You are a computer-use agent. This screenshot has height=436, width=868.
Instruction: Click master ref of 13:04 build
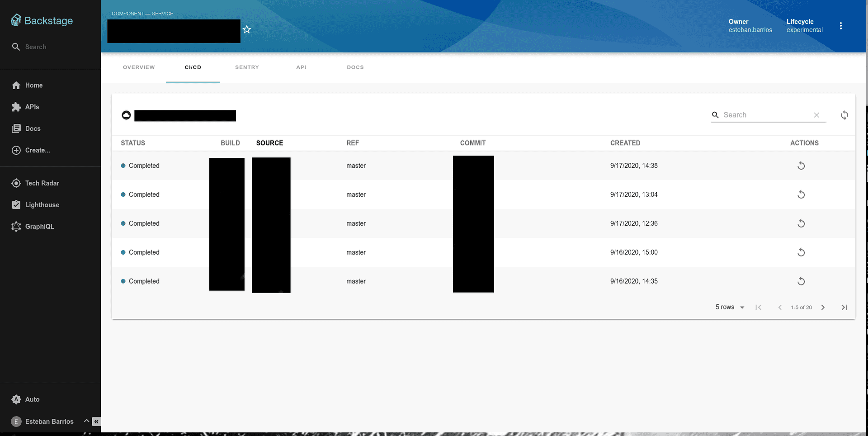pos(356,194)
